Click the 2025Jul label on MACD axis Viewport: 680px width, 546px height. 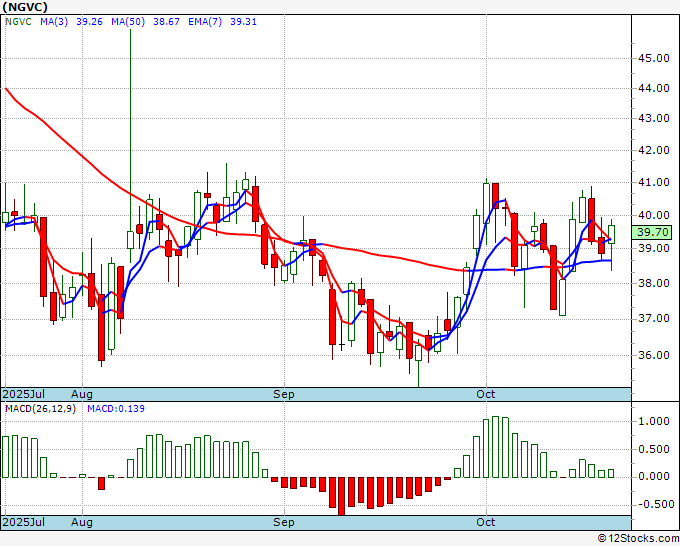[x=24, y=522]
